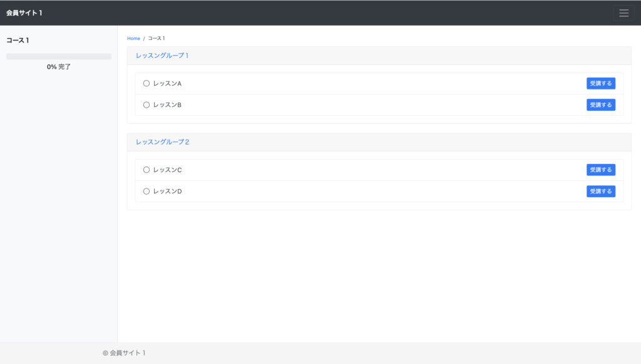Go to Home via the breadcrumb
This screenshot has width=641, height=364.
click(133, 39)
